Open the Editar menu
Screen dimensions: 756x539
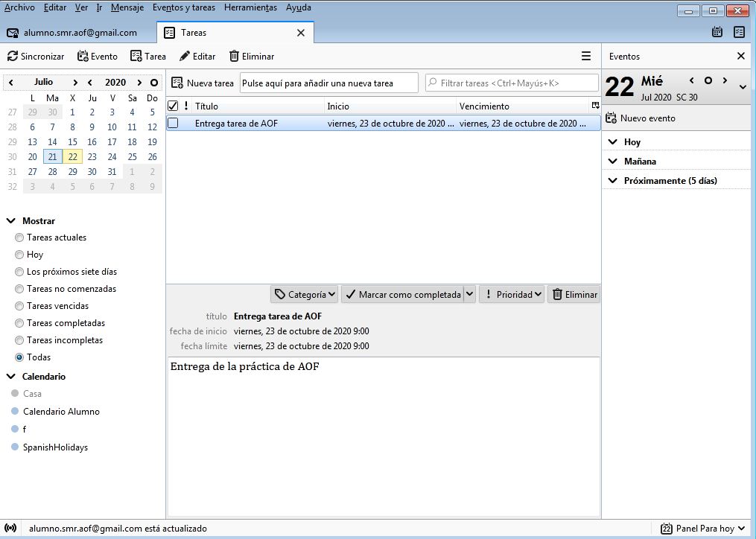tap(55, 7)
